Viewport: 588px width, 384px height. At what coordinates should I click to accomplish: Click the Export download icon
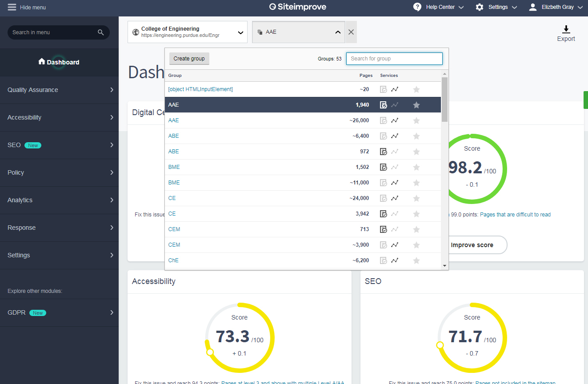click(x=566, y=29)
